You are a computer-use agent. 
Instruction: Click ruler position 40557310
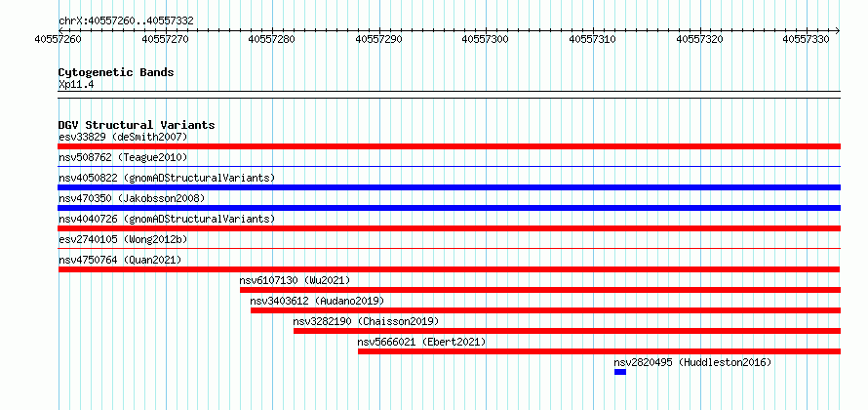(593, 39)
